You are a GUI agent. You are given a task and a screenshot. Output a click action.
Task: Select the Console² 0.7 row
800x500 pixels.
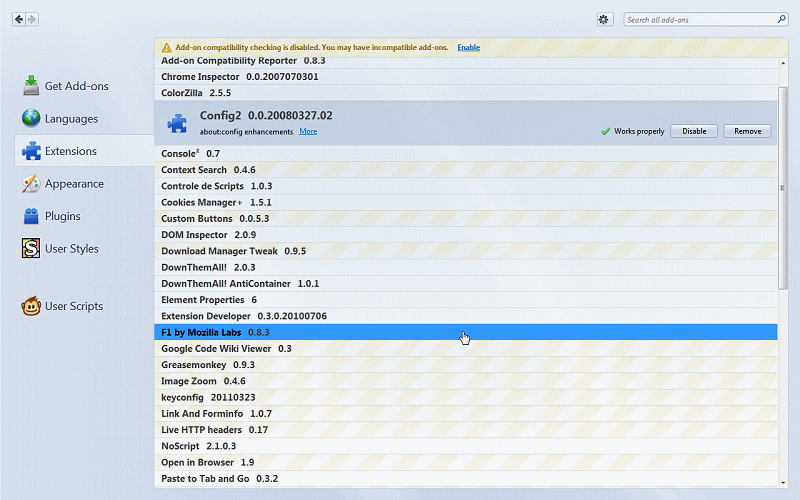click(466, 154)
